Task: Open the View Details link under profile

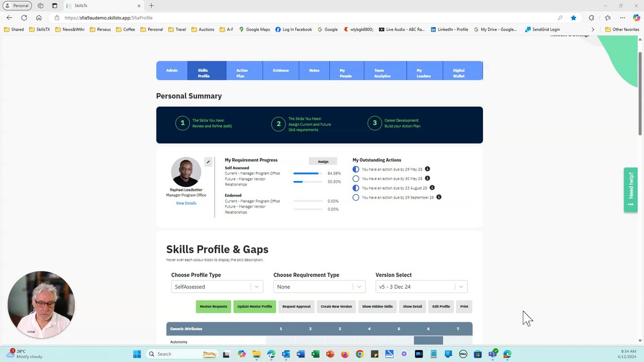Action: [x=186, y=203]
